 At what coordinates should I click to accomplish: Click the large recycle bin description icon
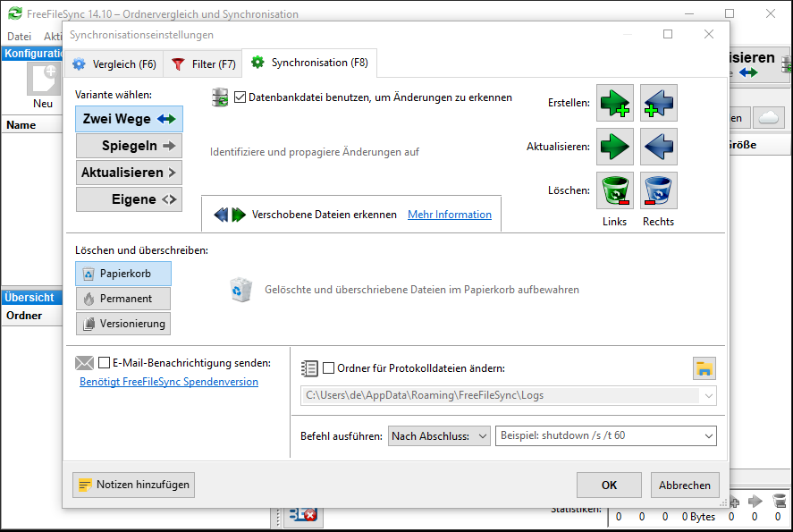pos(240,290)
